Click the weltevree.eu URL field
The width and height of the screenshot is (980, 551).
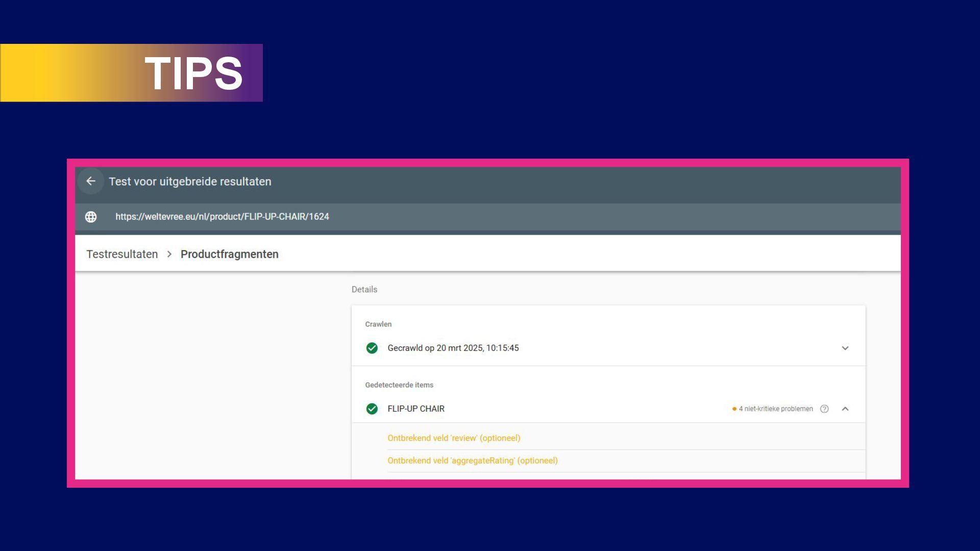(222, 217)
